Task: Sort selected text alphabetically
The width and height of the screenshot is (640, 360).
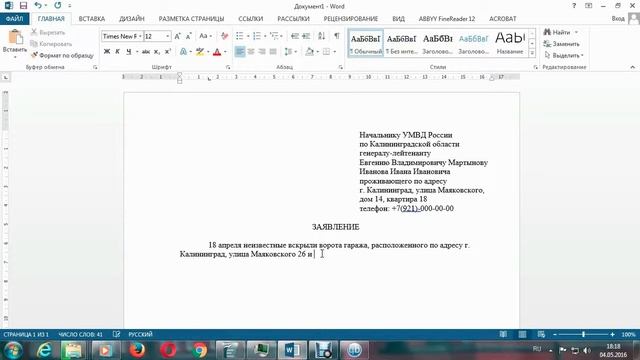Action: pyautogui.click(x=322, y=36)
